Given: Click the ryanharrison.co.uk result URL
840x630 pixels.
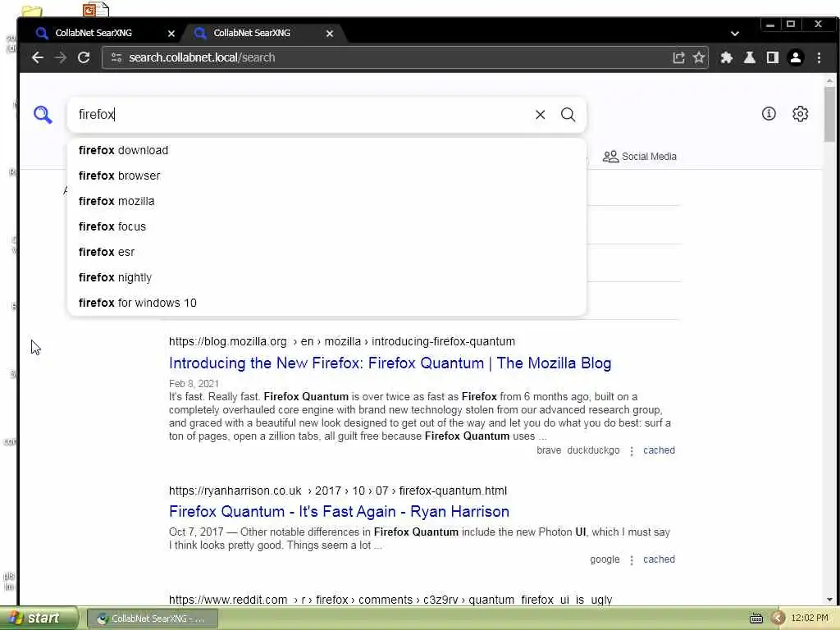Looking at the screenshot, I should click(338, 491).
